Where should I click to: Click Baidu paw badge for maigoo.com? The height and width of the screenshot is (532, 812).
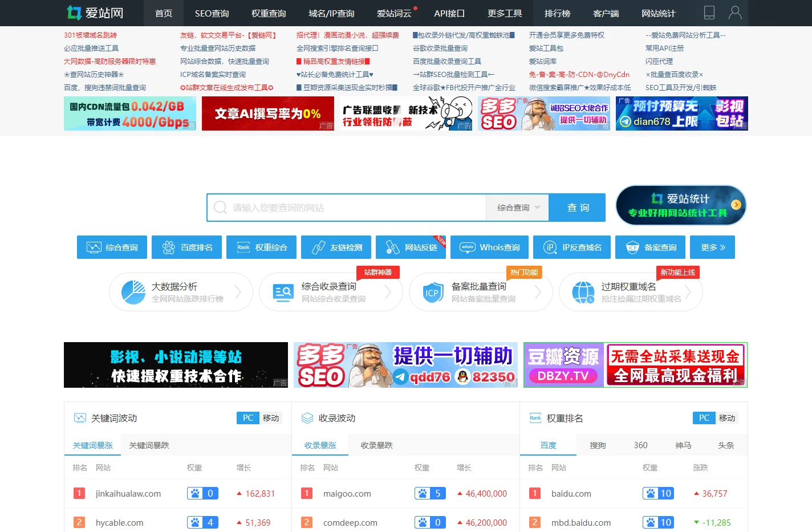coord(430,493)
